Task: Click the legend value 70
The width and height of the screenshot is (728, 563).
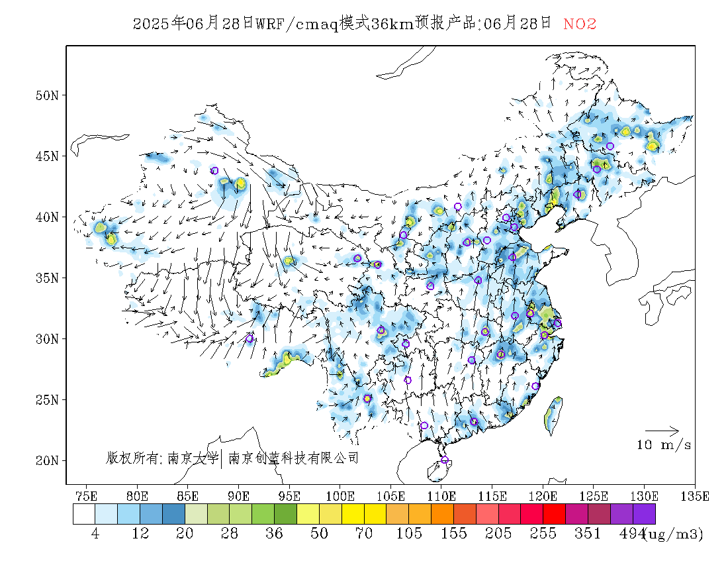Action: [x=364, y=533]
